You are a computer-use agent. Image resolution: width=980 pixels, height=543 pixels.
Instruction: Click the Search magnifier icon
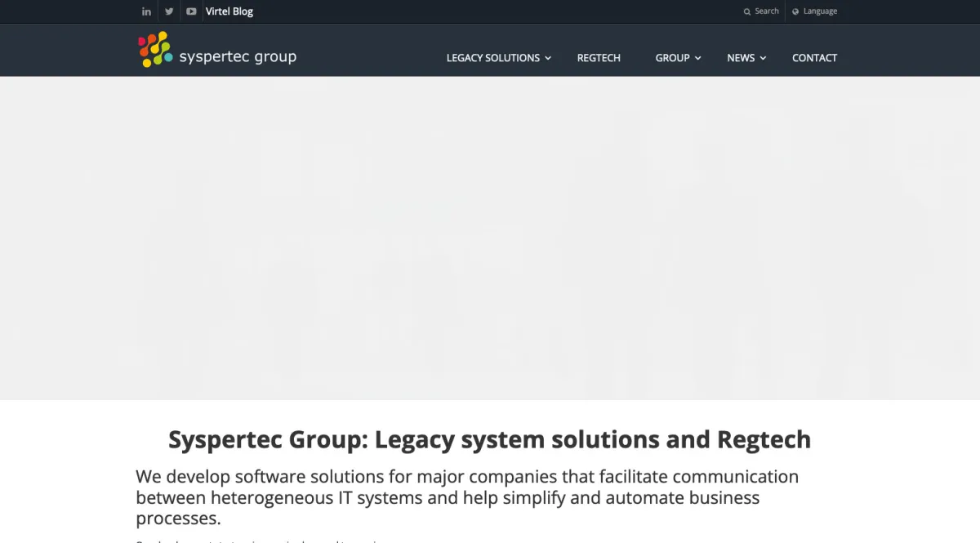747,11
